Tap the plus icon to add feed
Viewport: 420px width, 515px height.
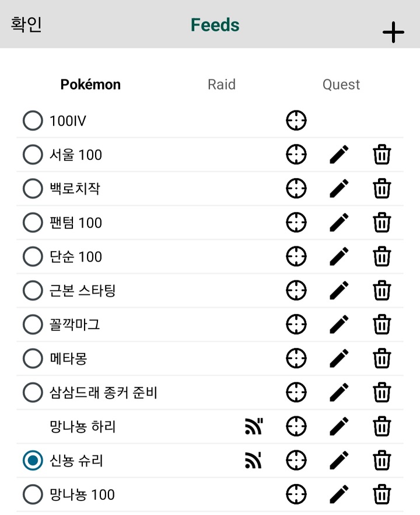tap(393, 33)
